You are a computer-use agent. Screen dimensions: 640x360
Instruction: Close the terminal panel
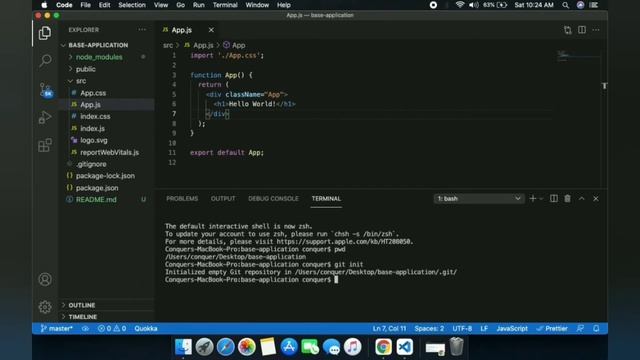pos(596,198)
